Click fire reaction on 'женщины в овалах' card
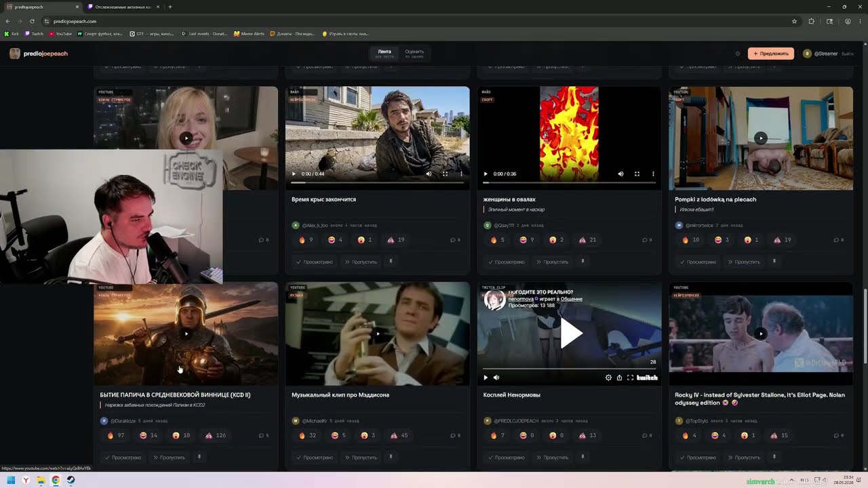The width and height of the screenshot is (868, 488). point(498,240)
